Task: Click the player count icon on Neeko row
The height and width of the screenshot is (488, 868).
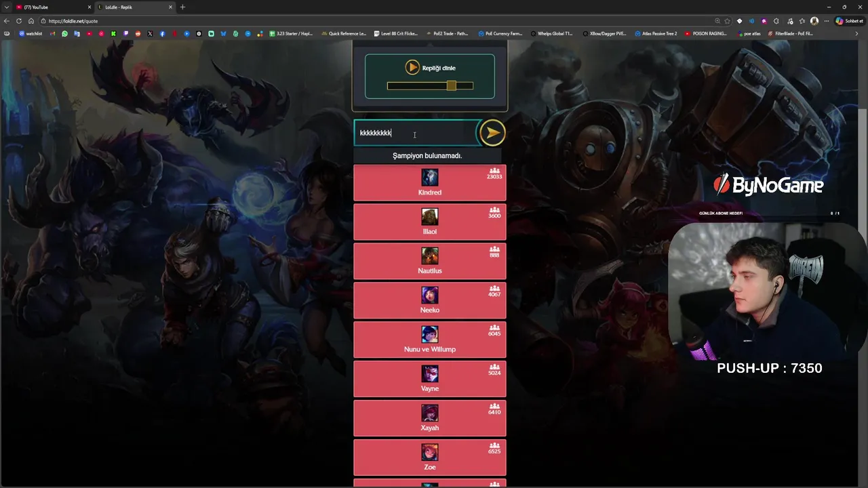Action: [x=494, y=289]
